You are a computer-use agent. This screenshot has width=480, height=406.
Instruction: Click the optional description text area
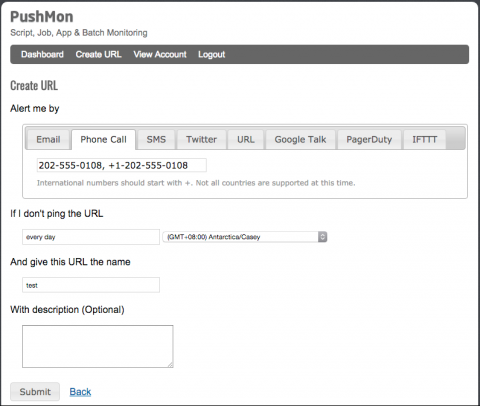98,347
